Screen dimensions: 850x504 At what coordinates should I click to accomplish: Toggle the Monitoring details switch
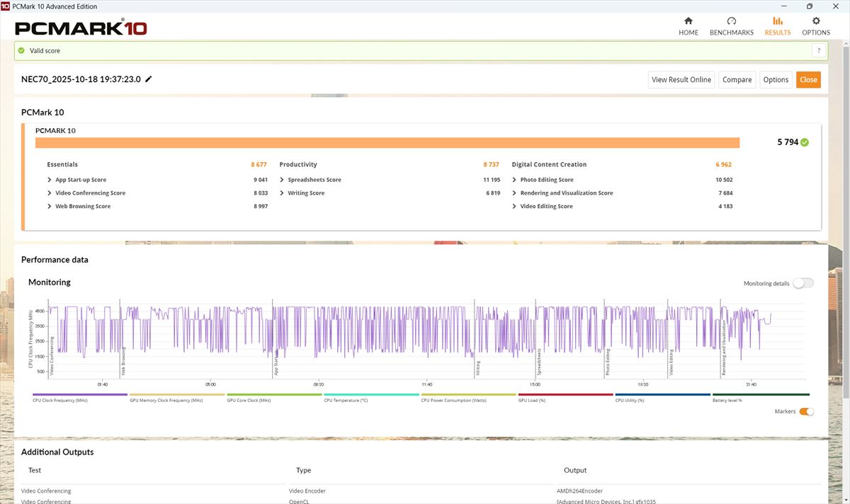point(803,283)
